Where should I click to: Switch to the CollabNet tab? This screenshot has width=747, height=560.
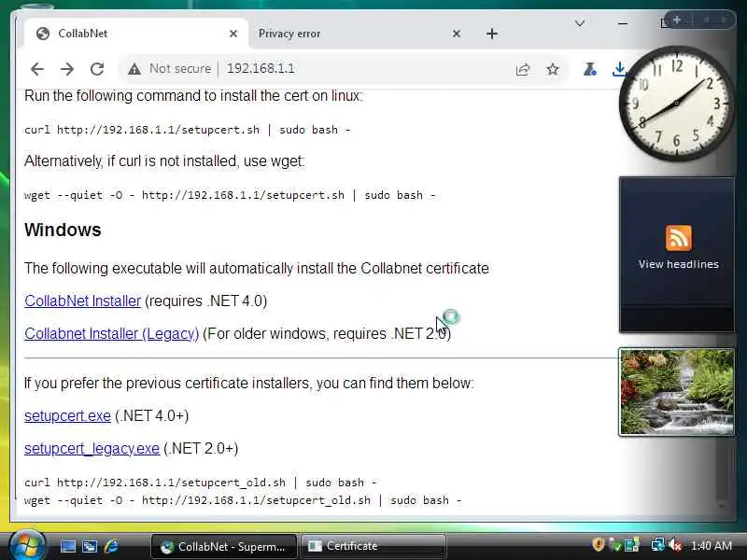tap(134, 34)
